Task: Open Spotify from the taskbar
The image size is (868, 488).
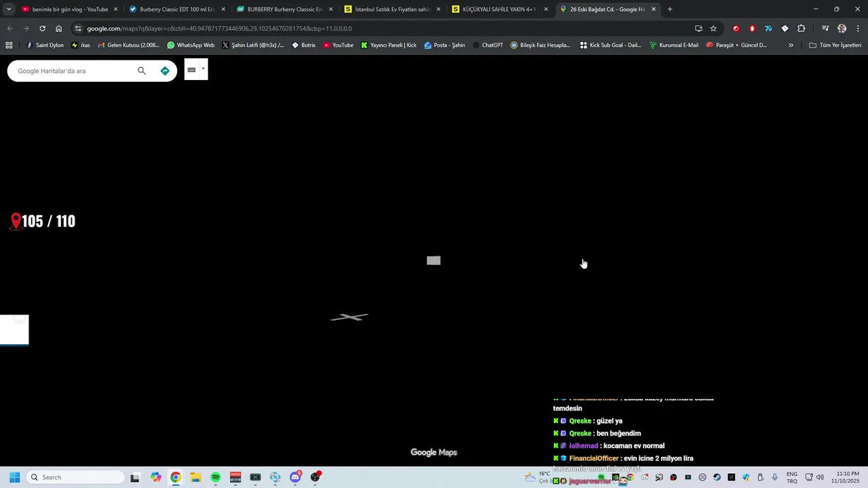Action: (x=216, y=477)
